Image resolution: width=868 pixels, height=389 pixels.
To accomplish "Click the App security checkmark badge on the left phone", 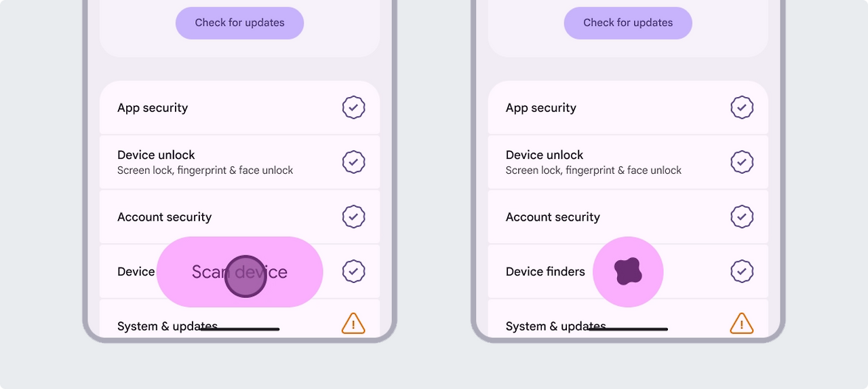I will pyautogui.click(x=353, y=107).
